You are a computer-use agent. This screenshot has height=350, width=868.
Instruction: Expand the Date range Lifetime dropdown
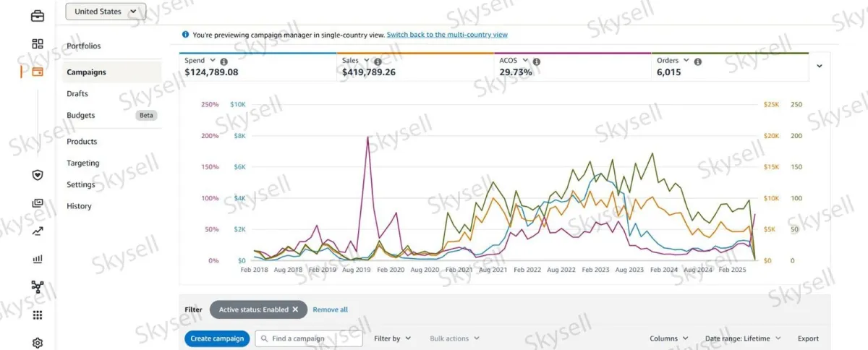tap(743, 338)
